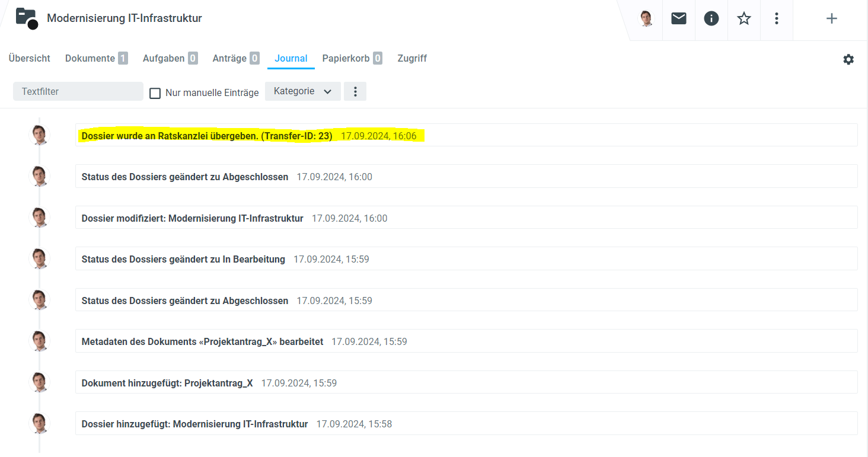The width and height of the screenshot is (868, 457).
Task: Open settings with the gear icon
Action: [x=848, y=59]
